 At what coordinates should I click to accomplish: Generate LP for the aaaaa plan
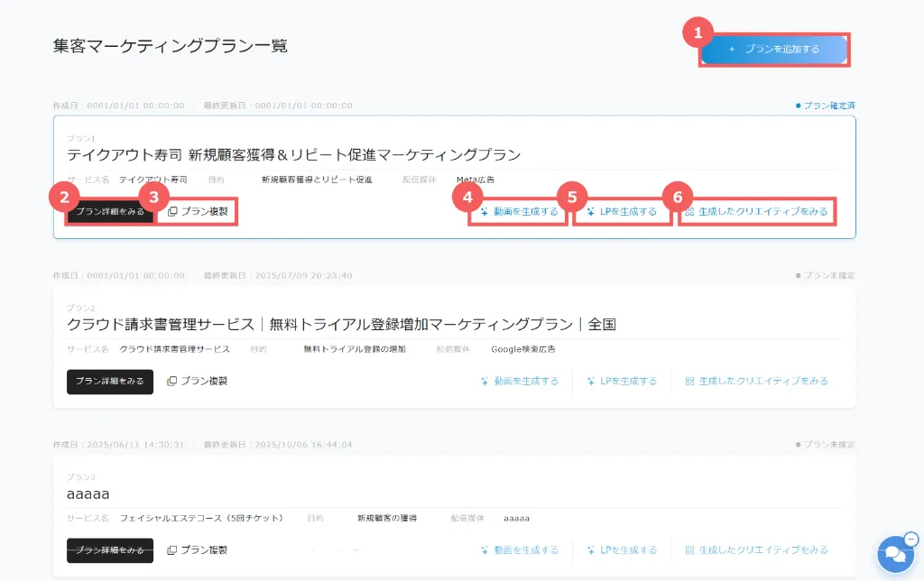pyautogui.click(x=622, y=549)
